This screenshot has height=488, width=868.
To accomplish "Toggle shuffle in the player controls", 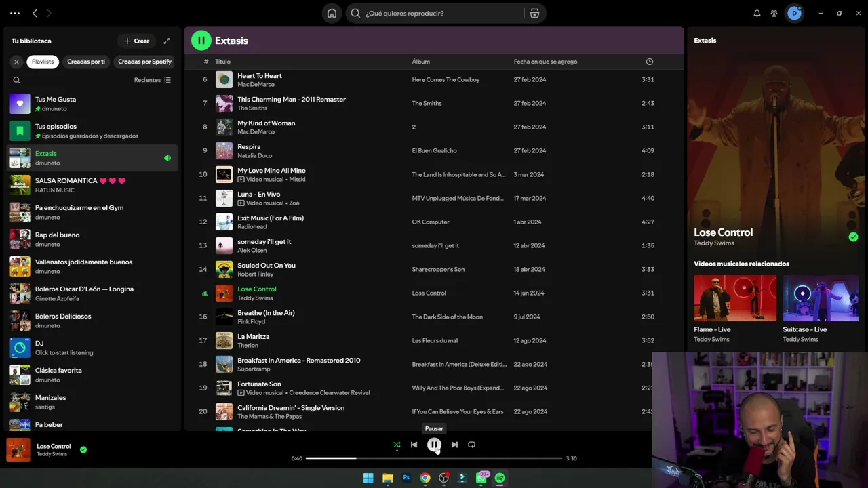I will tap(397, 445).
